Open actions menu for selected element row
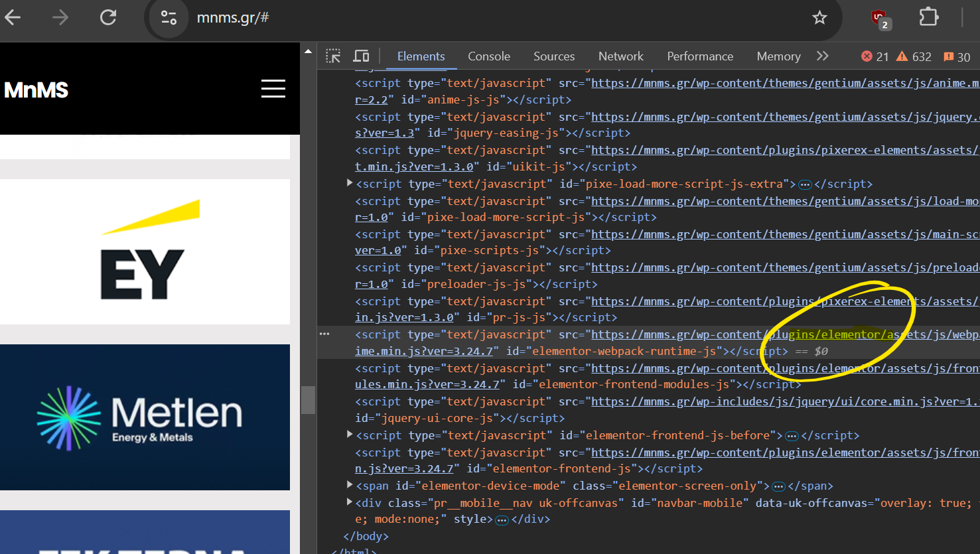 [x=324, y=334]
